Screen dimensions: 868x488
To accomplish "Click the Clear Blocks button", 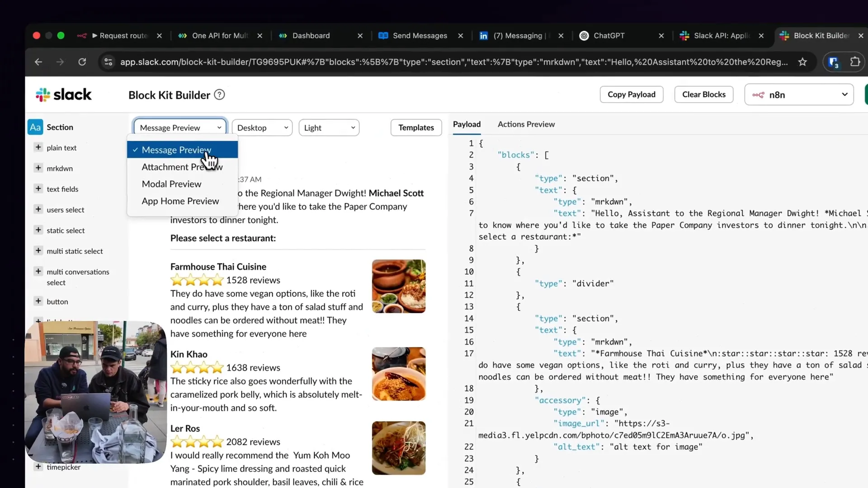I will (704, 94).
